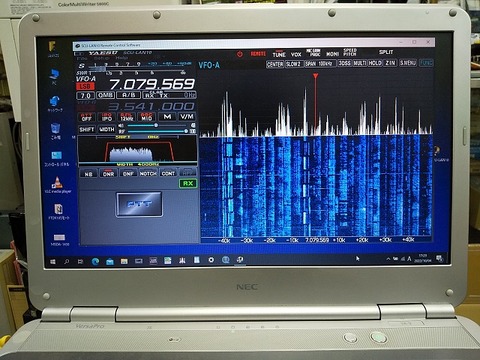The height and width of the screenshot is (360, 480).
Task: Change the IPO preamp setting
Action: (x=107, y=117)
